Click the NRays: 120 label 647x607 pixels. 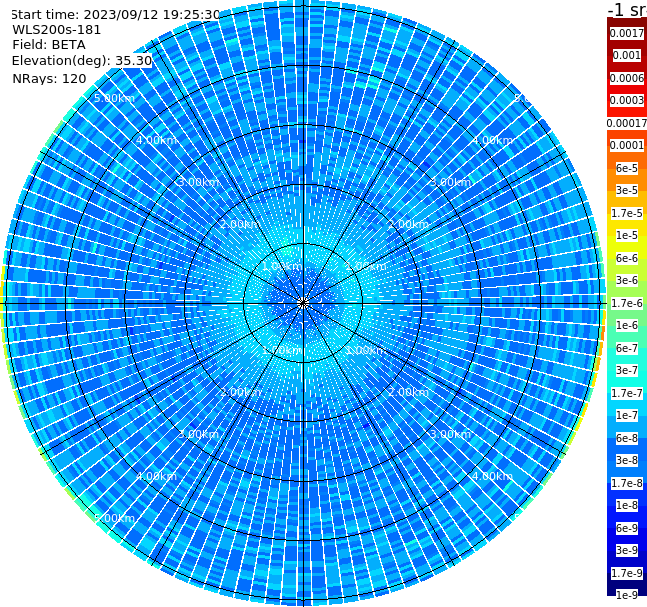(x=49, y=78)
